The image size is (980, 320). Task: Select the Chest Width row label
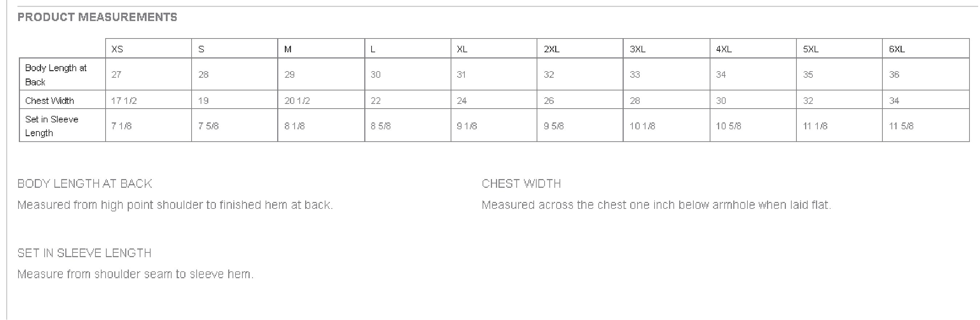point(49,101)
